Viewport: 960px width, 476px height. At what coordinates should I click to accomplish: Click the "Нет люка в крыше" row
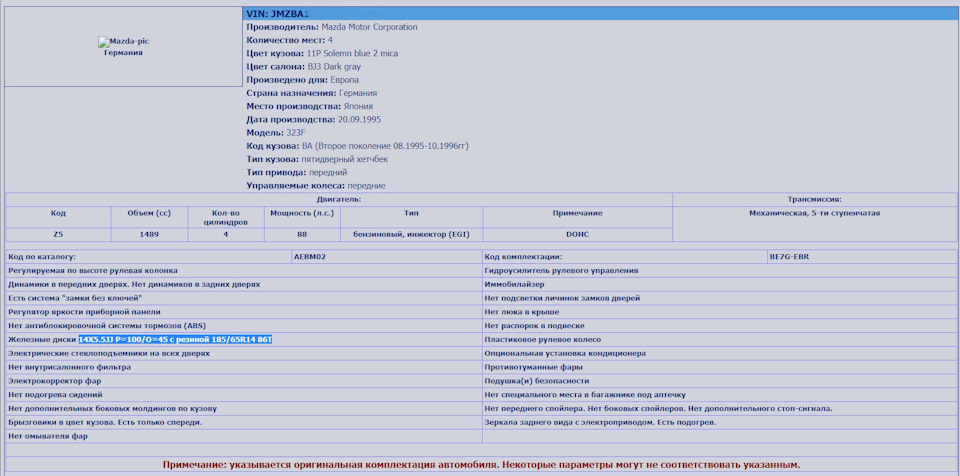click(719, 312)
